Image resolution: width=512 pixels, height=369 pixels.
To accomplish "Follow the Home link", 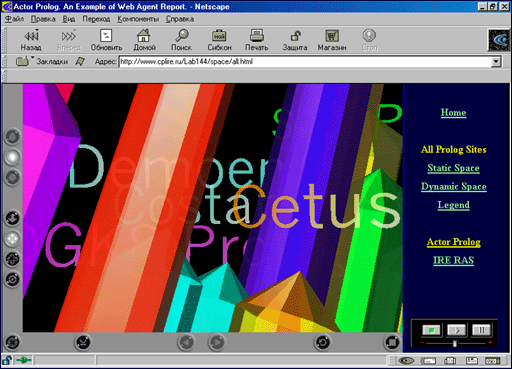I will [453, 113].
